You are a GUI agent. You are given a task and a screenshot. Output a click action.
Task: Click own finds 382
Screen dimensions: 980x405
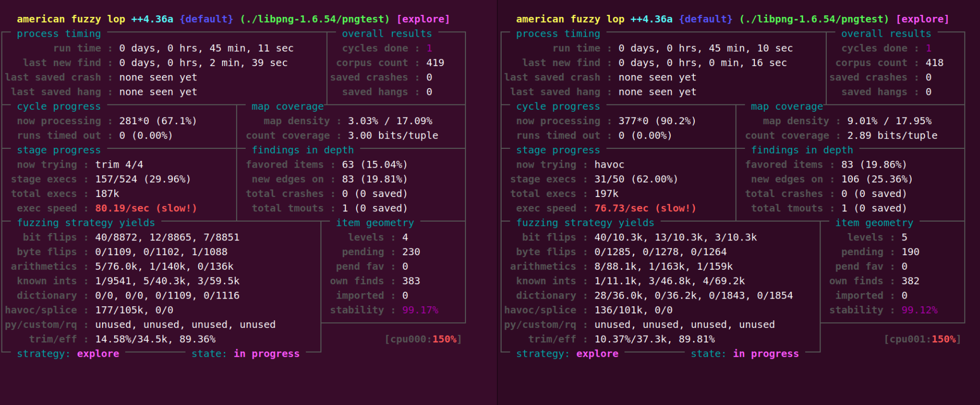pos(910,281)
